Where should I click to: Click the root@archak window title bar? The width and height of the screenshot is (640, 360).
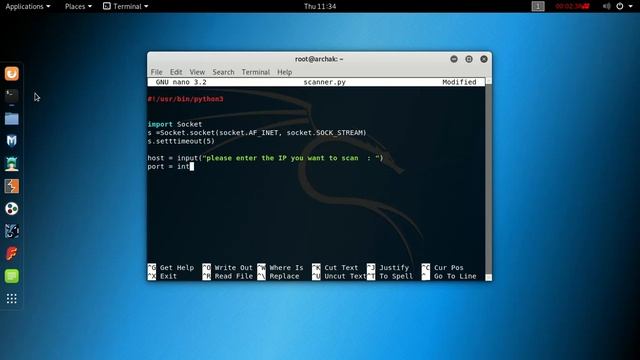(x=319, y=59)
